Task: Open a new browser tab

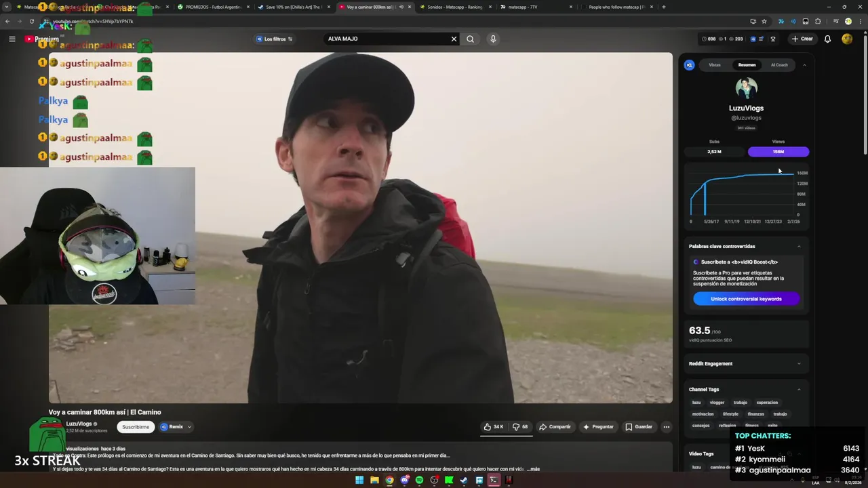Action: pyautogui.click(x=663, y=7)
